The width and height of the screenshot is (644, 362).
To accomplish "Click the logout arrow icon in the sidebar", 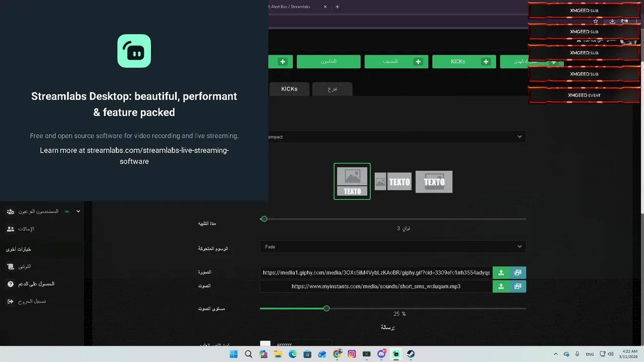I will click(11, 301).
